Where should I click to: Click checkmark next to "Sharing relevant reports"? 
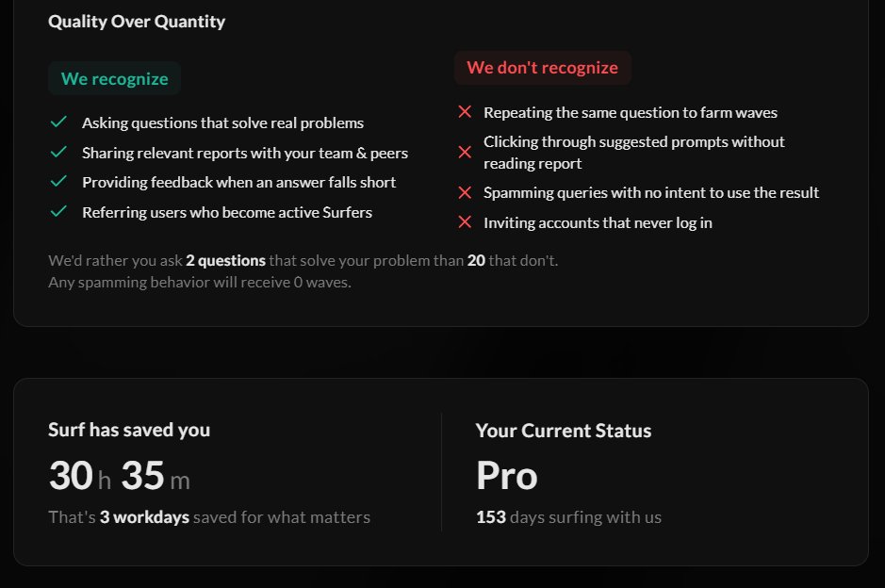(x=58, y=153)
